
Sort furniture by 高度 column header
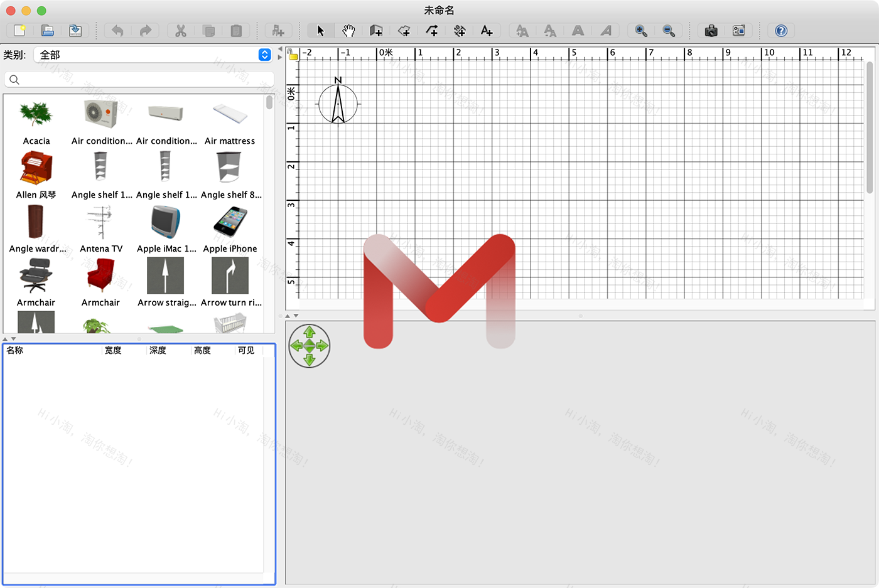click(x=213, y=351)
